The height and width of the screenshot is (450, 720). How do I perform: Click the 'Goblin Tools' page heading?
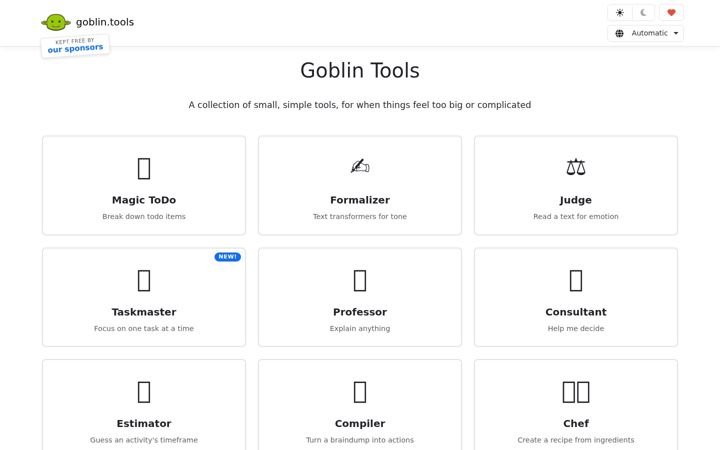click(x=360, y=70)
